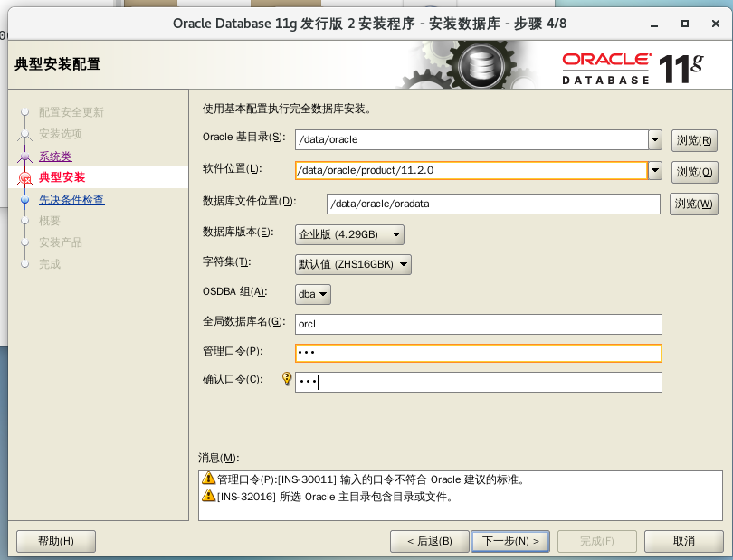This screenshot has height=560, width=733.
Task: Click the 帮助(H) button
Action: click(x=56, y=541)
